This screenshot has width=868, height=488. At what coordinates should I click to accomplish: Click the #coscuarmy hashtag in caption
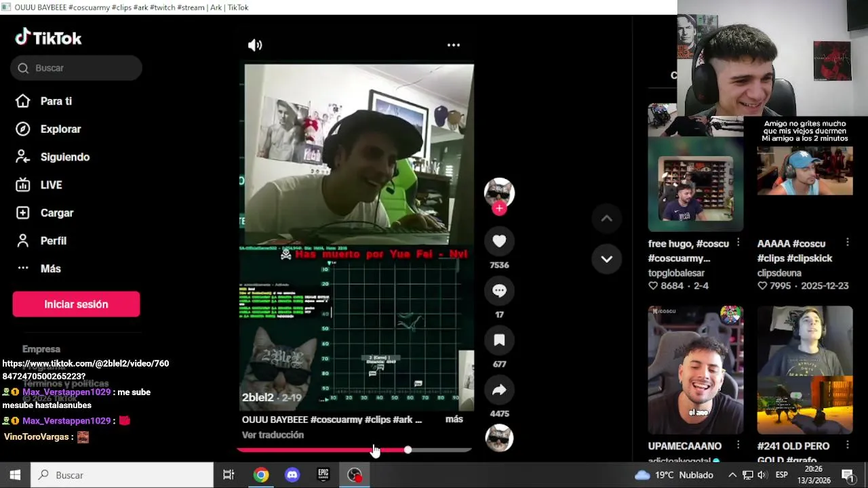click(x=336, y=420)
